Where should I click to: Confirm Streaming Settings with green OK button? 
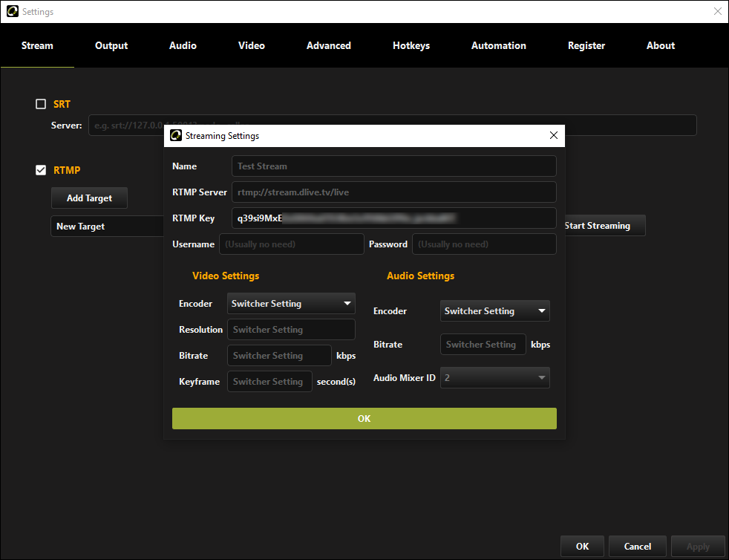[364, 419]
